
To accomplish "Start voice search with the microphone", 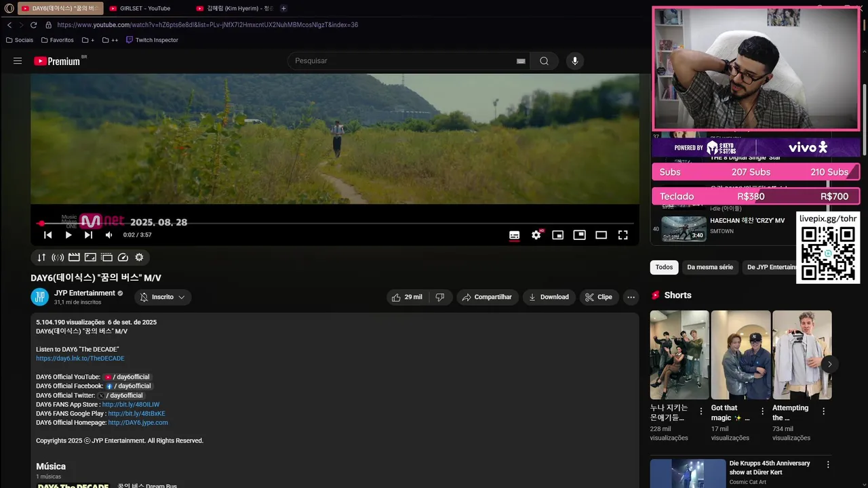I will [x=575, y=61].
